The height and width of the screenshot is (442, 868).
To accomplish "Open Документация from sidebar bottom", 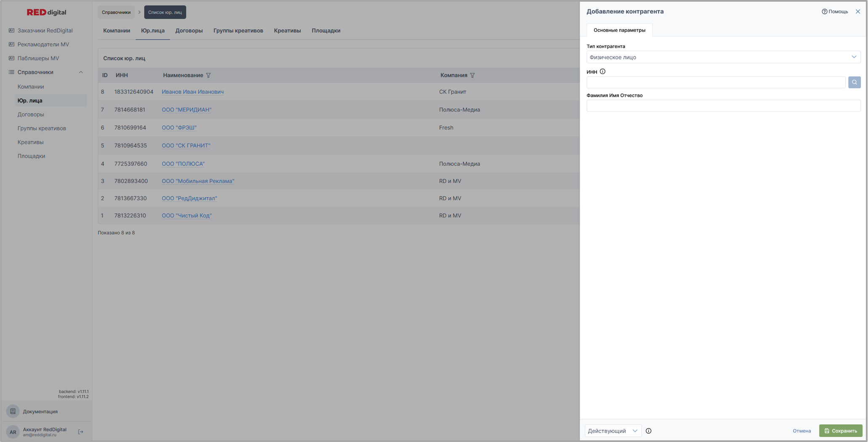I will (40, 411).
